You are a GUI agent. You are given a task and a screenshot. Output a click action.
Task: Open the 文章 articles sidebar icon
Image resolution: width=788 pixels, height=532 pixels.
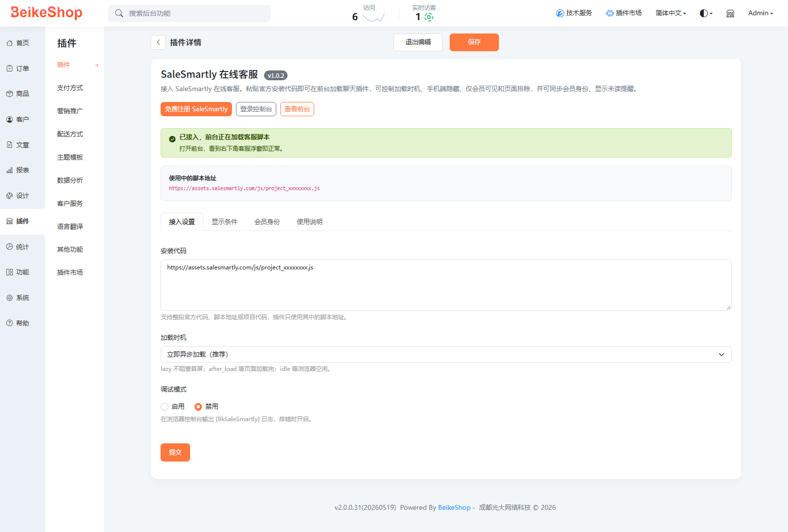[10, 145]
